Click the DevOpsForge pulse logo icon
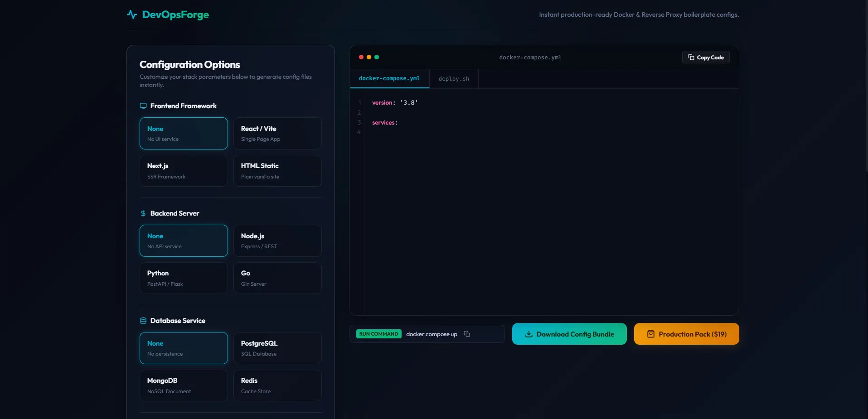868x419 pixels. 132,14
